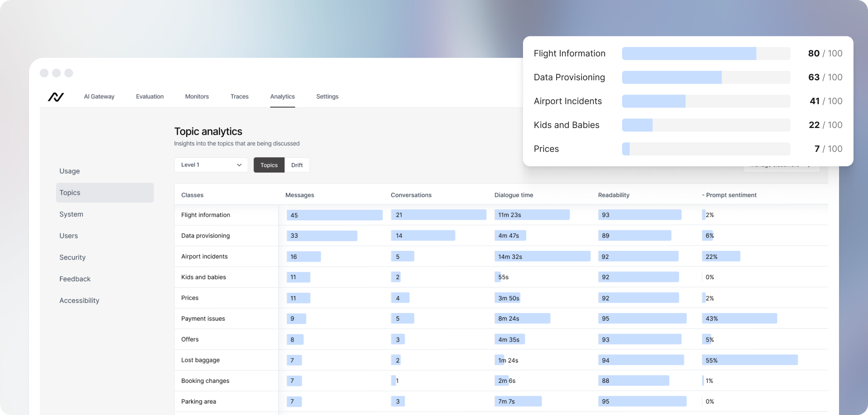
Task: Click the Data Provisioning 63/100 progress bar
Action: [706, 77]
